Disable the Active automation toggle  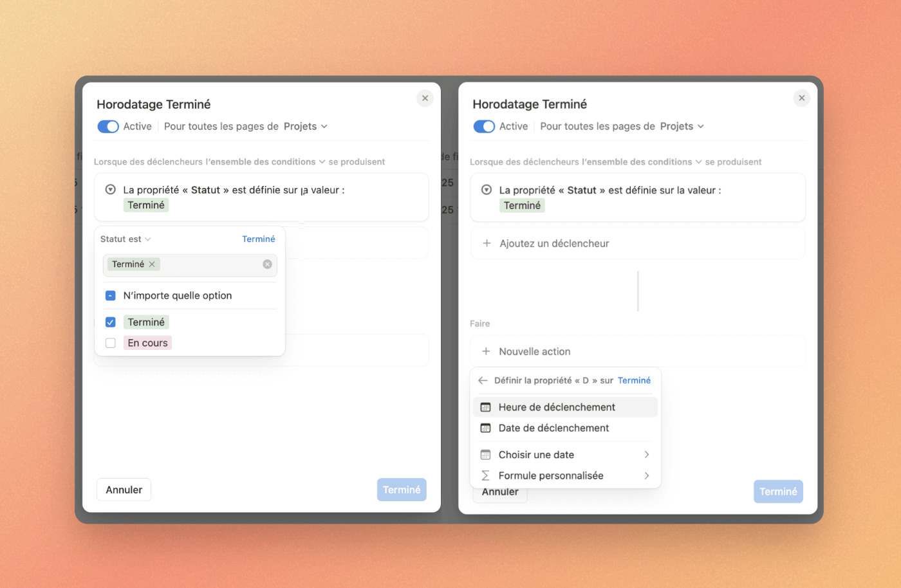pos(108,126)
